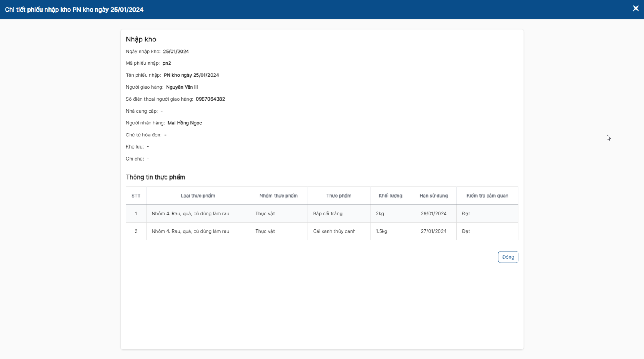Close the dialog with the X icon
Image resolution: width=644 pixels, height=359 pixels.
click(x=636, y=8)
